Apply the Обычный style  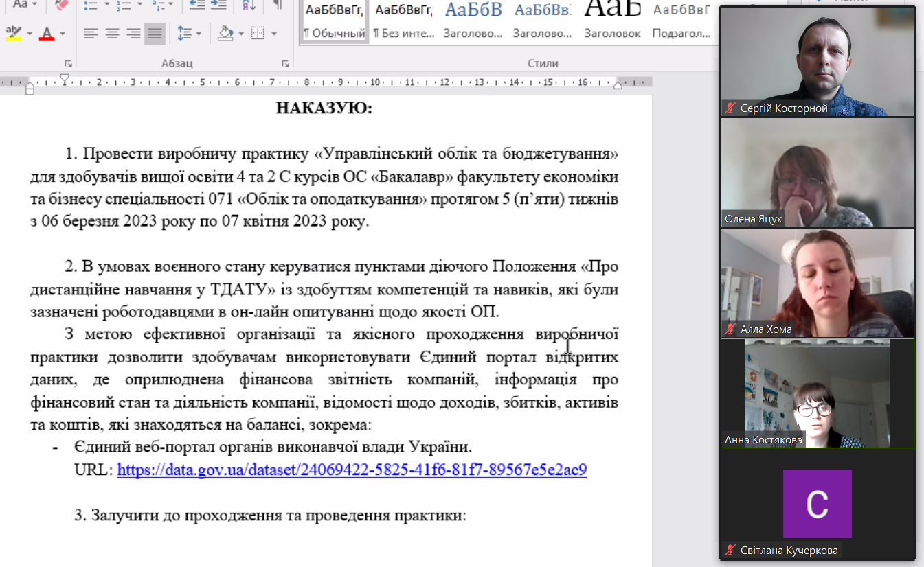tap(335, 21)
